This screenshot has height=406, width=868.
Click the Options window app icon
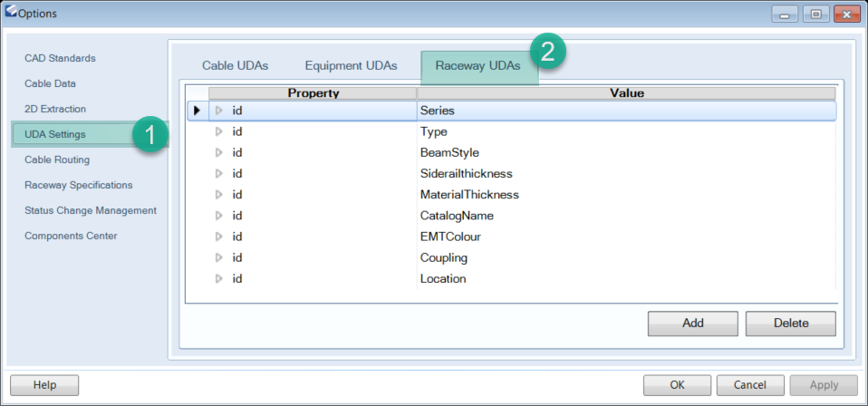[11, 13]
